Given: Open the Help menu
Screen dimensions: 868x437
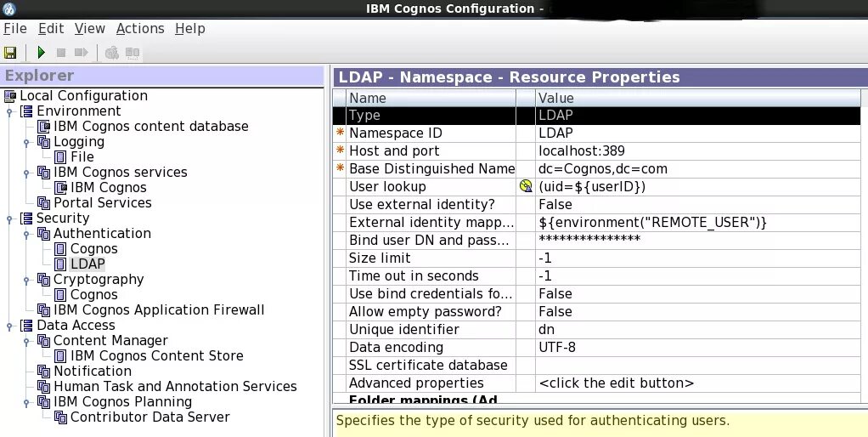Looking at the screenshot, I should tap(190, 28).
